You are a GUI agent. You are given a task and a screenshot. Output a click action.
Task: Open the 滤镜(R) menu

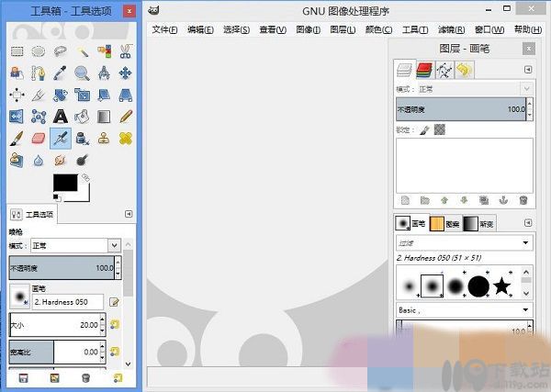click(452, 30)
